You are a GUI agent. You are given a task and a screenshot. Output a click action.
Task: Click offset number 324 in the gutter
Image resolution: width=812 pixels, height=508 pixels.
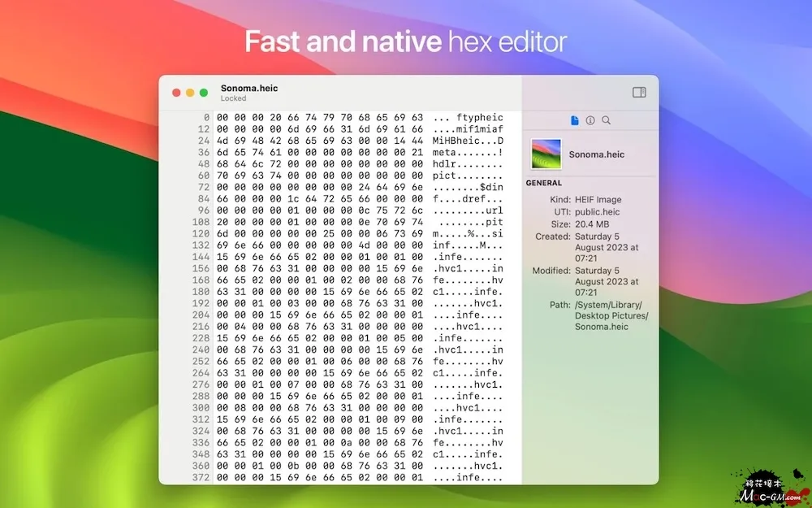tap(201, 432)
